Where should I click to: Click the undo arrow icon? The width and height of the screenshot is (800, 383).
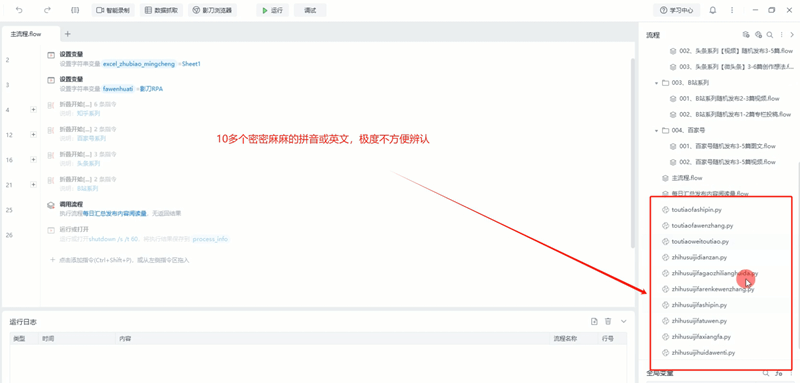click(x=19, y=10)
